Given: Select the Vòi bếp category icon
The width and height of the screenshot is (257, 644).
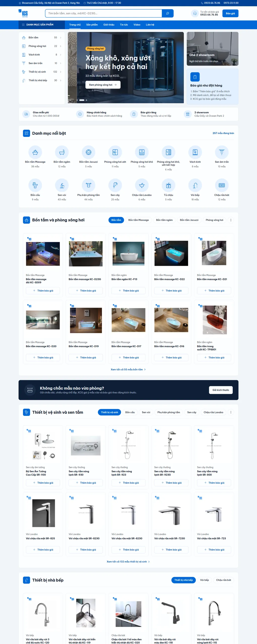Looking at the screenshot, I should 195,185.
